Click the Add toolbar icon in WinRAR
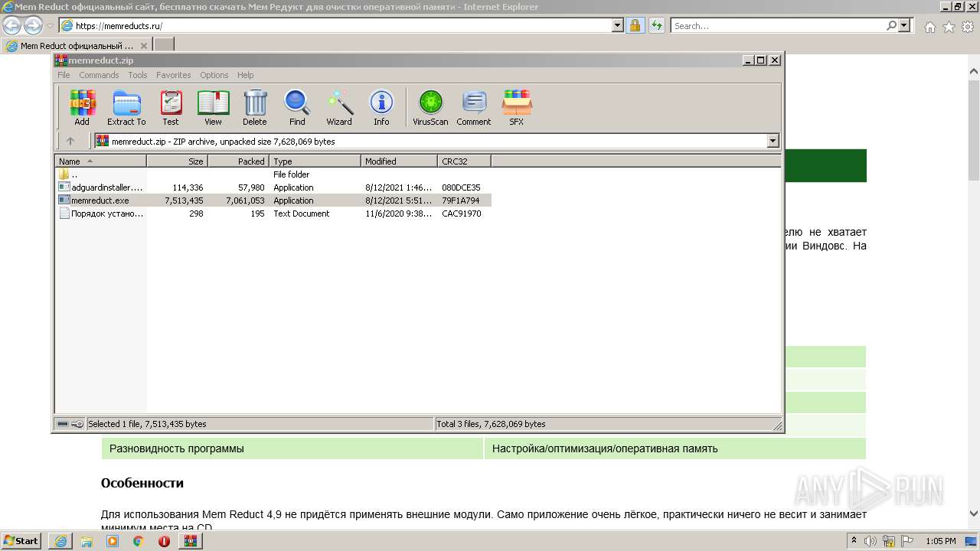This screenshot has height=551, width=980. pos(82,108)
